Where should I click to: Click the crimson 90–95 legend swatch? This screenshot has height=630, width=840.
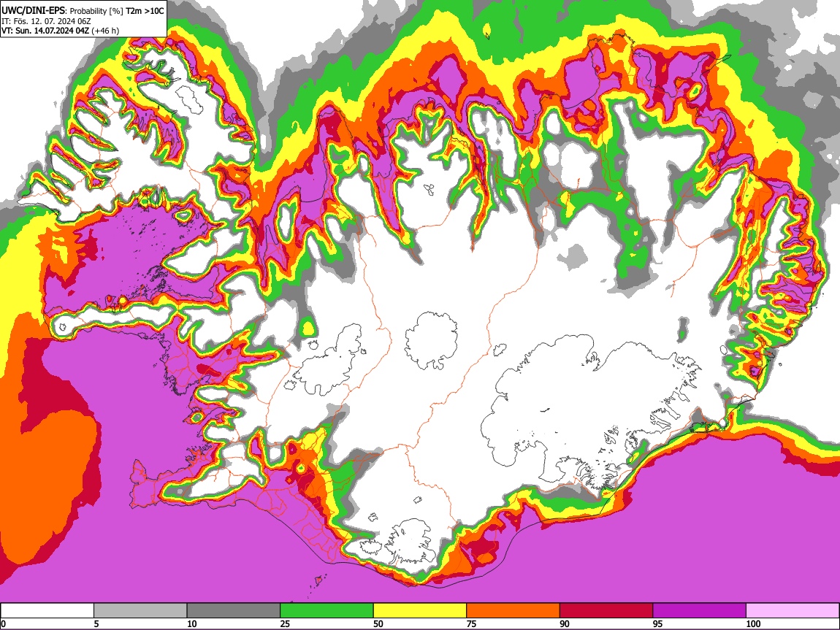point(606,611)
